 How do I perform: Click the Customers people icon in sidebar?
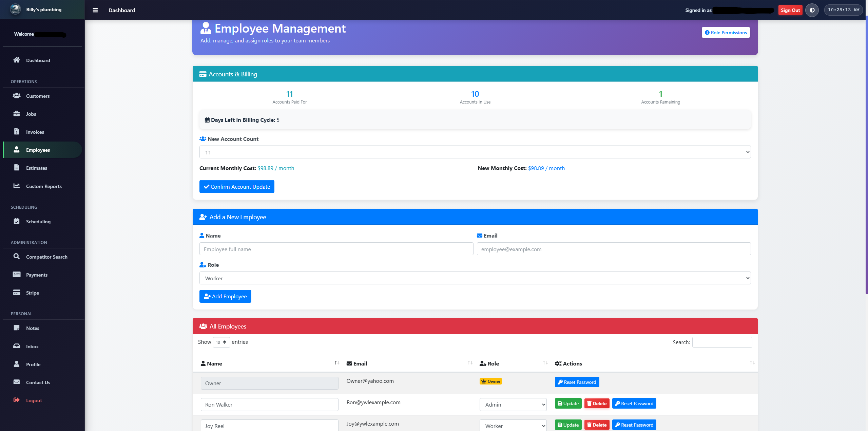coord(16,96)
